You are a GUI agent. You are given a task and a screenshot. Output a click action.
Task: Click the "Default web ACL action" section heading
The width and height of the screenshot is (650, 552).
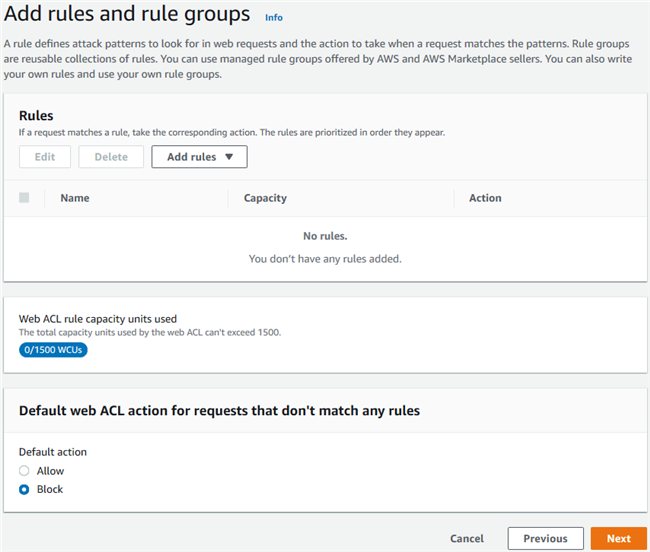point(219,410)
